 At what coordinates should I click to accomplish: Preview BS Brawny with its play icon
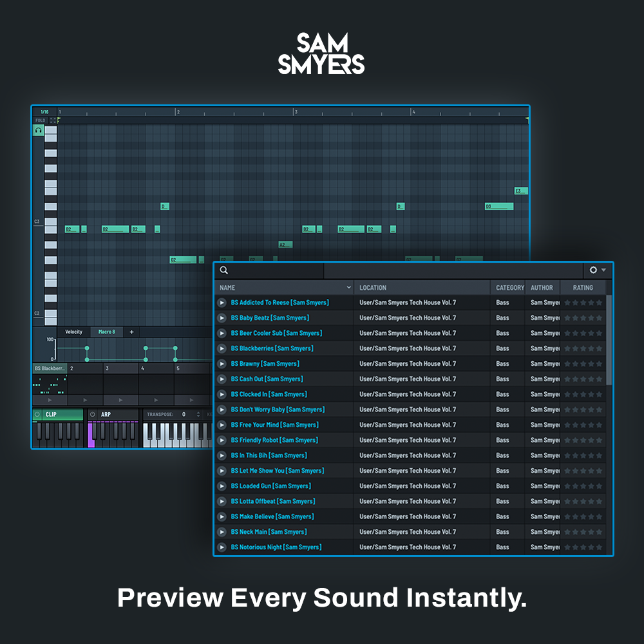point(222,364)
